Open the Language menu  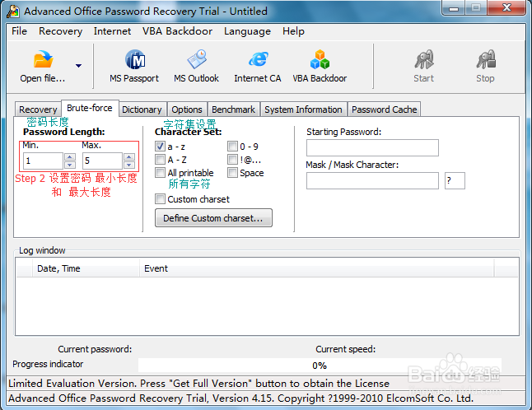(x=247, y=31)
